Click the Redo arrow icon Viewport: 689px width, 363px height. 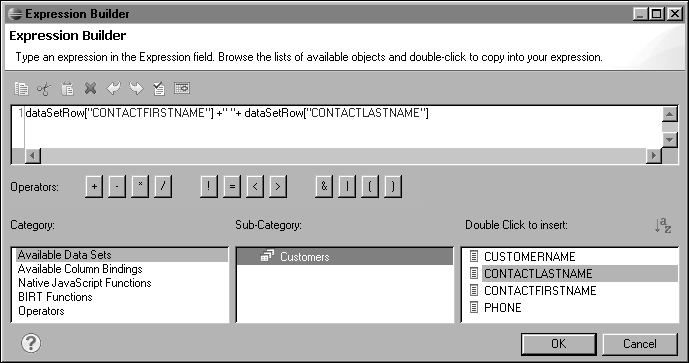[136, 89]
